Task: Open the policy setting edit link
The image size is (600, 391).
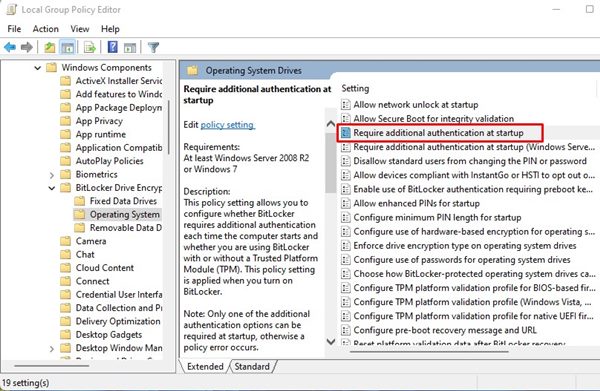Action: (228, 125)
